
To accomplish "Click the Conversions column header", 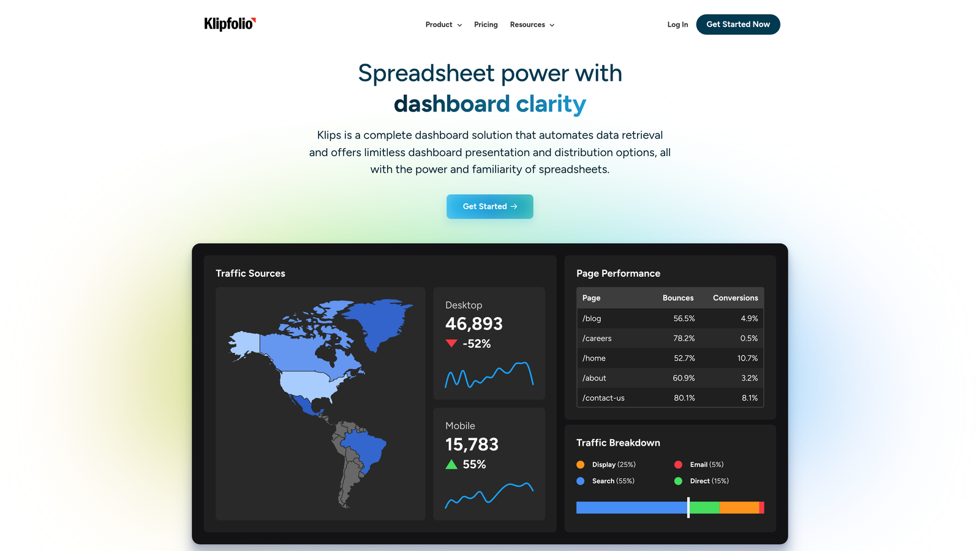I will [735, 298].
